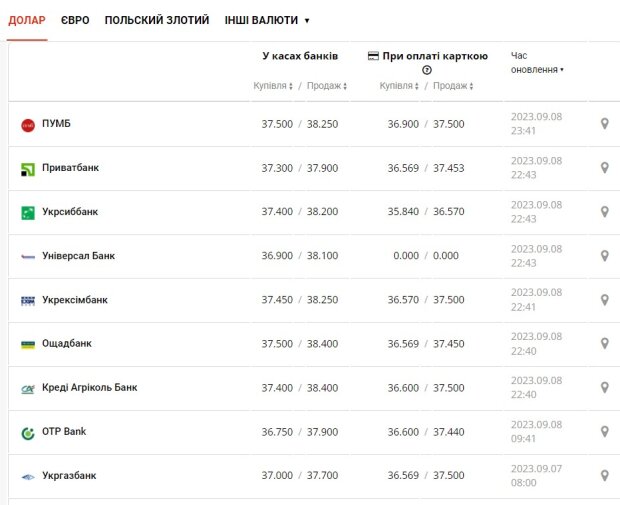Expand the ІНШІ ВАЛЮТИ dropdown
The height and width of the screenshot is (505, 620).
(x=267, y=20)
